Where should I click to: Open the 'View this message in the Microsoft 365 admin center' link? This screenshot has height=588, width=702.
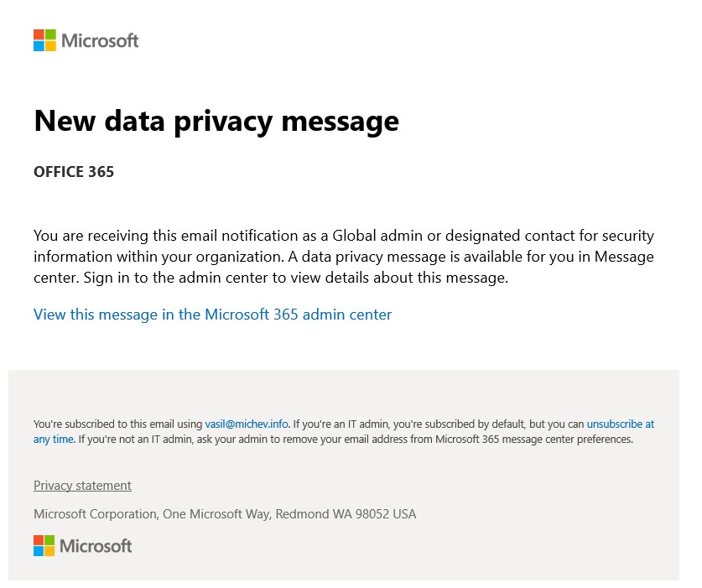pyautogui.click(x=213, y=315)
